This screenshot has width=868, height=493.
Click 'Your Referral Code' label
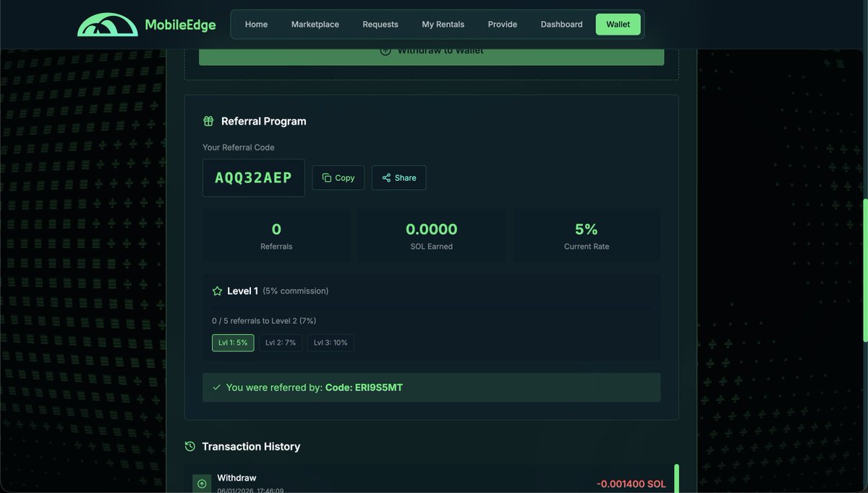tap(239, 147)
